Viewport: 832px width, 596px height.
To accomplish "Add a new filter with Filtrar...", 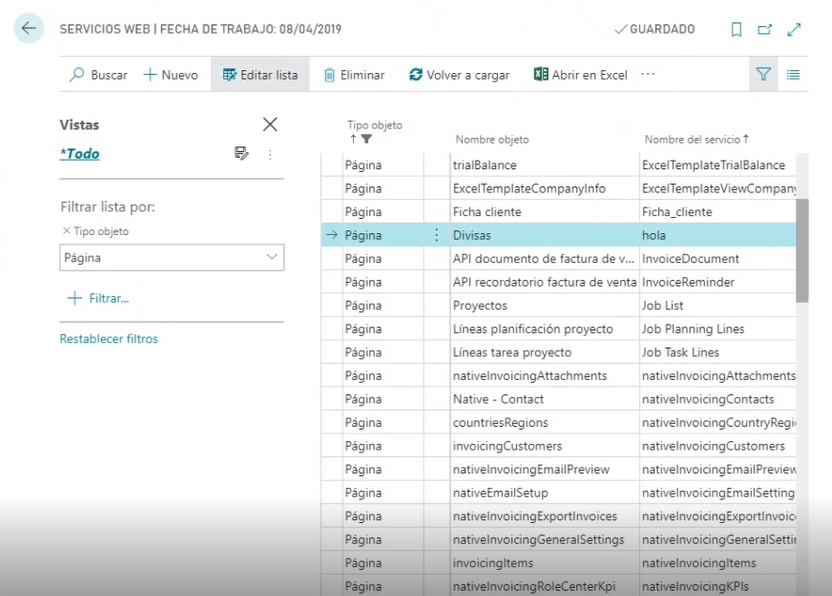I will [x=98, y=298].
